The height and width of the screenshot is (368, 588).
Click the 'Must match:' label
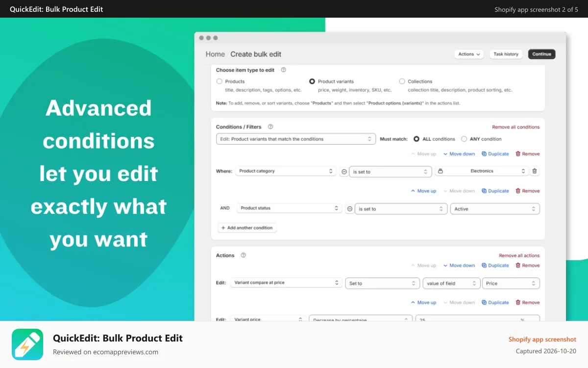tap(394, 139)
